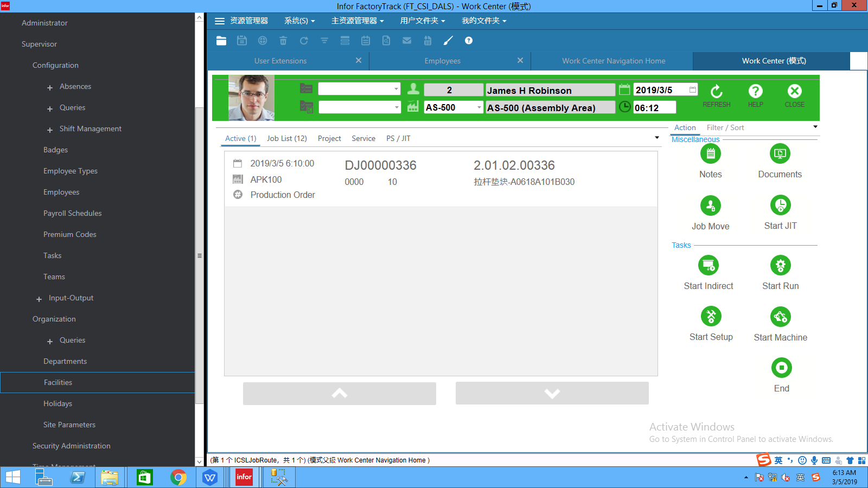The width and height of the screenshot is (868, 488).
Task: Close the User Extensions tab
Action: click(359, 60)
